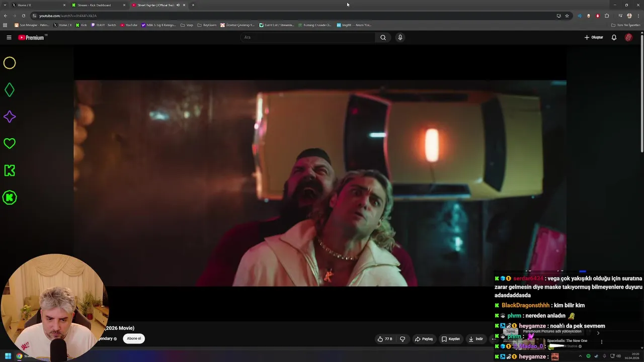Save the video with Kaydet

pyautogui.click(x=451, y=339)
